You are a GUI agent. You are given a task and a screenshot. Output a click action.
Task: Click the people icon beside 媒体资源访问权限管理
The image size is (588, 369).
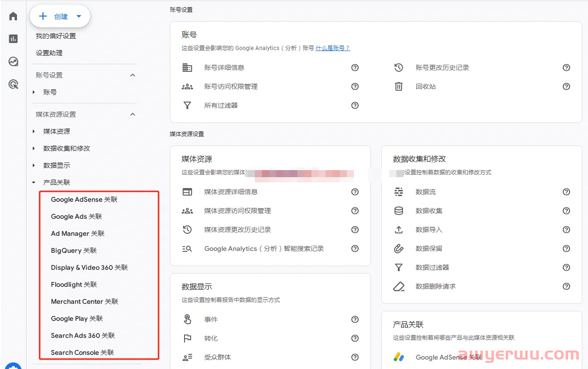[x=187, y=211]
